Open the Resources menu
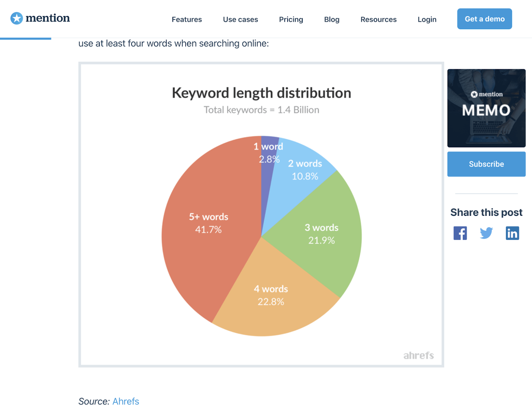 coord(378,19)
